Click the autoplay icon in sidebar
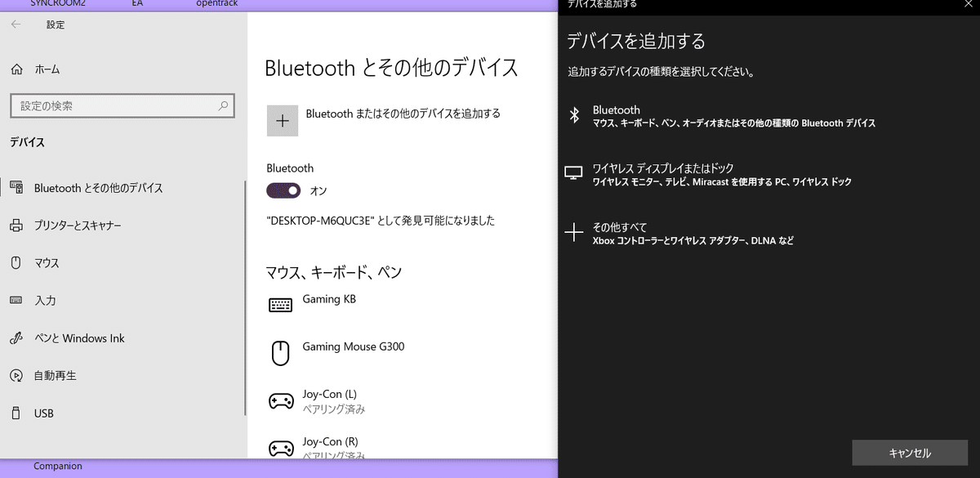The width and height of the screenshot is (980, 478). (16, 376)
